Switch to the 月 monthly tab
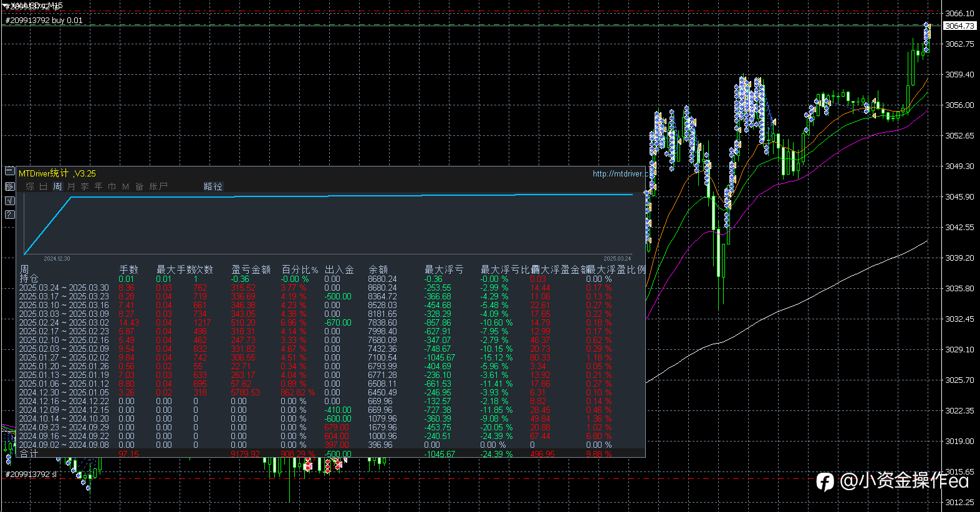Viewport: 980px width, 512px height. [71, 186]
